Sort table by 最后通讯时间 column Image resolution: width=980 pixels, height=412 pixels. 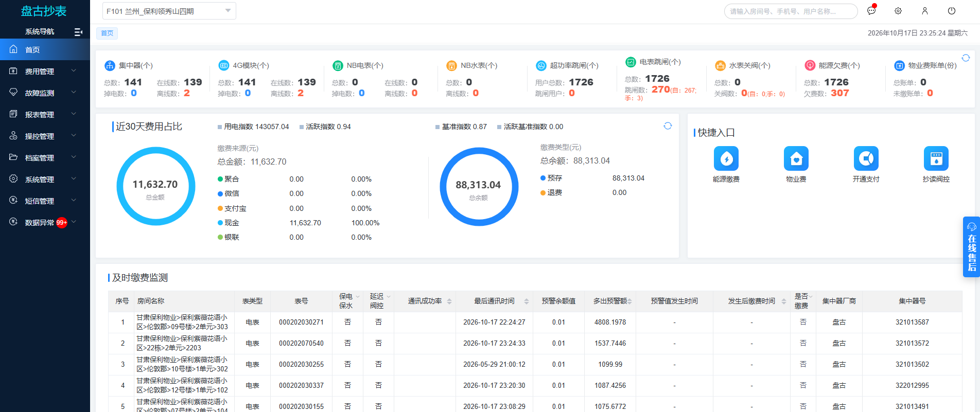[527, 301]
